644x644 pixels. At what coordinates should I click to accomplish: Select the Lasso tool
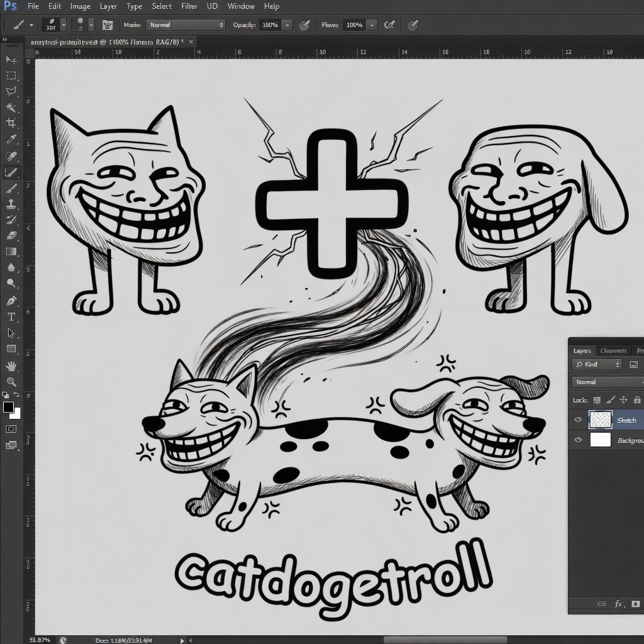point(11,91)
